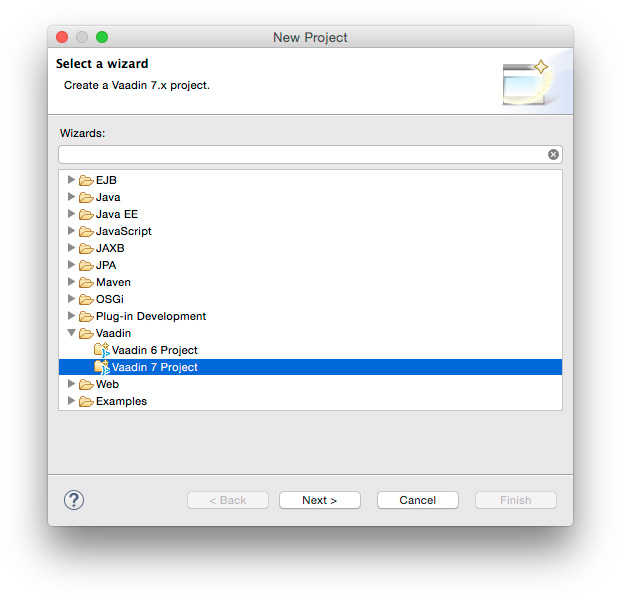
Task: Click the Maven folder icon
Action: [86, 282]
